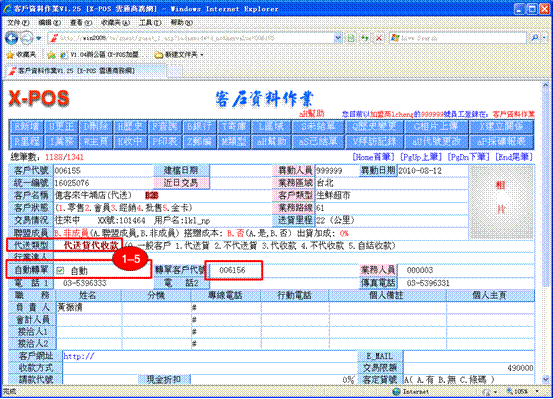Viewport: 553px width, 399px height.
Task: Go to next record via PgDn下筆
Action: [x=468, y=157]
